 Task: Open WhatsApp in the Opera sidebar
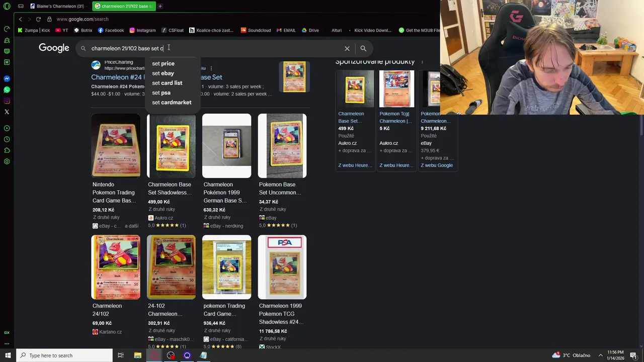click(x=7, y=90)
